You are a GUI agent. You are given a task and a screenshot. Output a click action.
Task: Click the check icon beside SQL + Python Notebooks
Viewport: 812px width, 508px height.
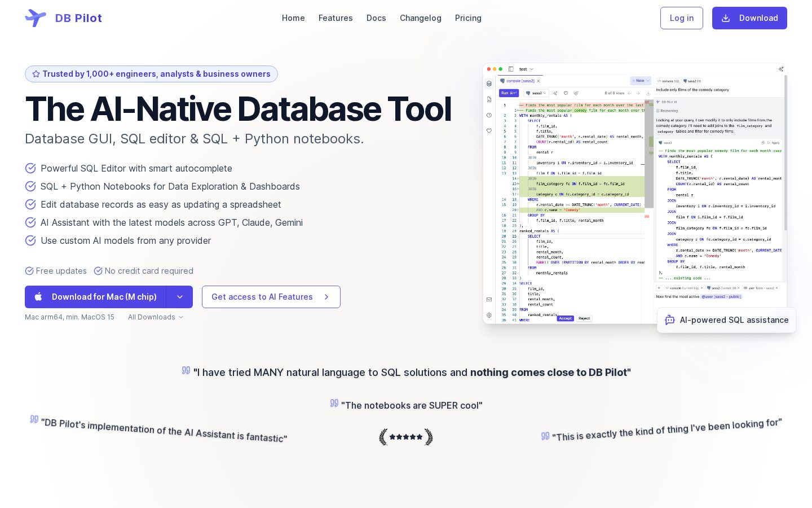[30, 186]
